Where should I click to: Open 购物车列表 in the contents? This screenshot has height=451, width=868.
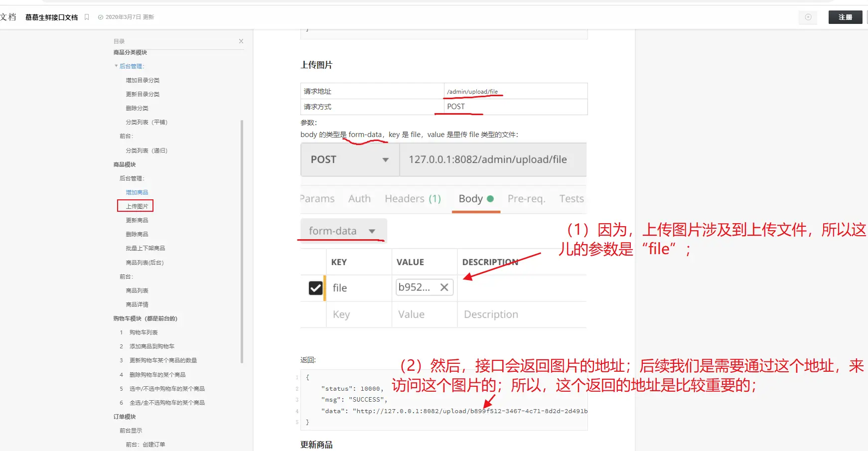coord(144,332)
